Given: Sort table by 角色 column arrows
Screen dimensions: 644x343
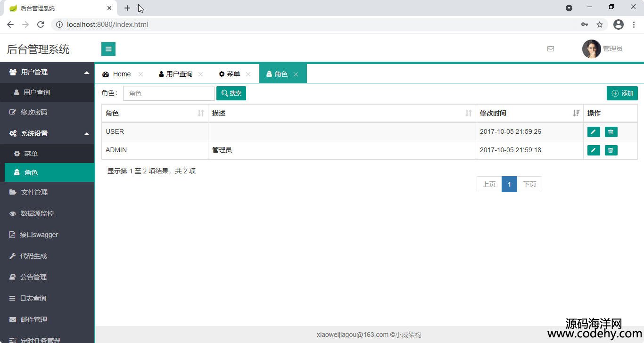Looking at the screenshot, I should (x=201, y=113).
